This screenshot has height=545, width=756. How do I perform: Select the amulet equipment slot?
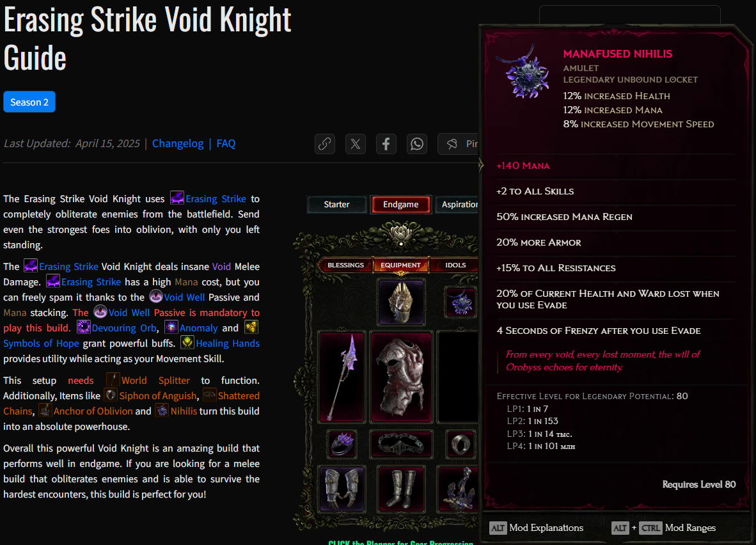[461, 302]
